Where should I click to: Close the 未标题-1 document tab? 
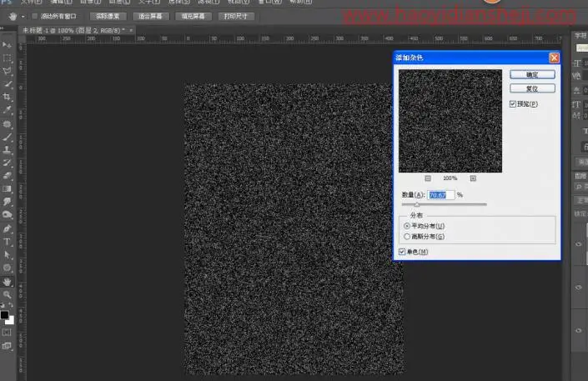131,30
